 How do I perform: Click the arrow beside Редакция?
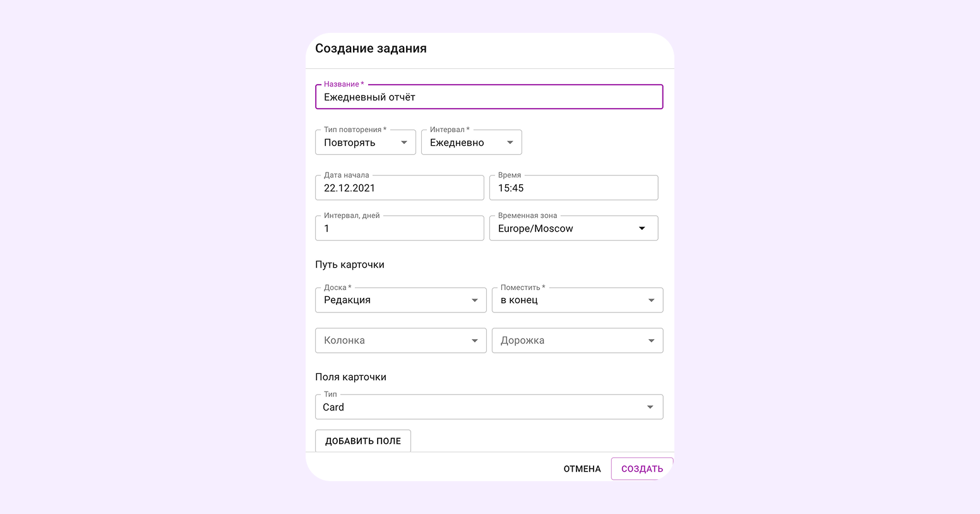pyautogui.click(x=475, y=300)
